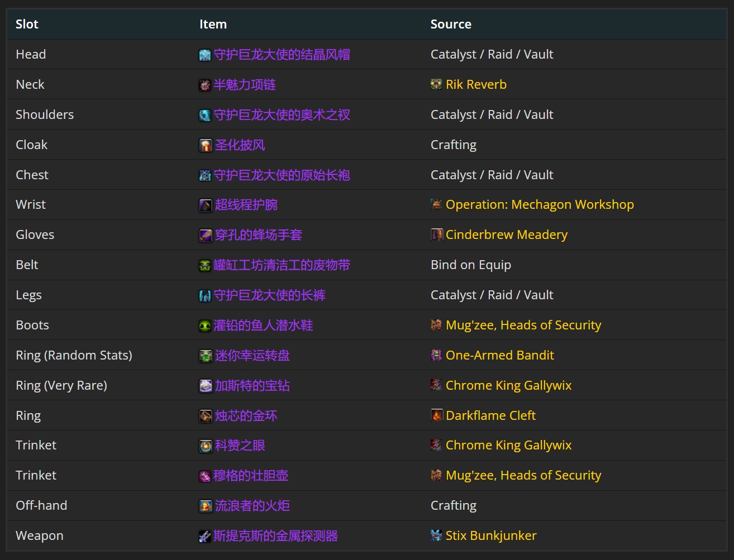Click the 守护巨龙大使的结晶风帽 helmet icon
This screenshot has width=734, height=560.
(205, 54)
